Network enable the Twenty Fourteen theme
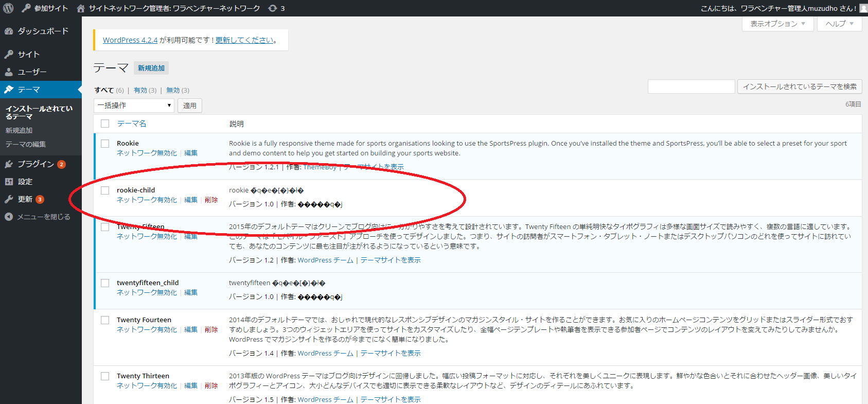Screen dimensions: 868x404 tap(147, 330)
